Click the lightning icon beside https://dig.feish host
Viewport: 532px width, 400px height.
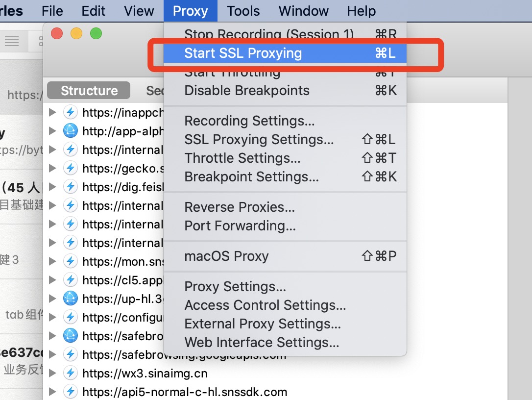pyautogui.click(x=71, y=187)
